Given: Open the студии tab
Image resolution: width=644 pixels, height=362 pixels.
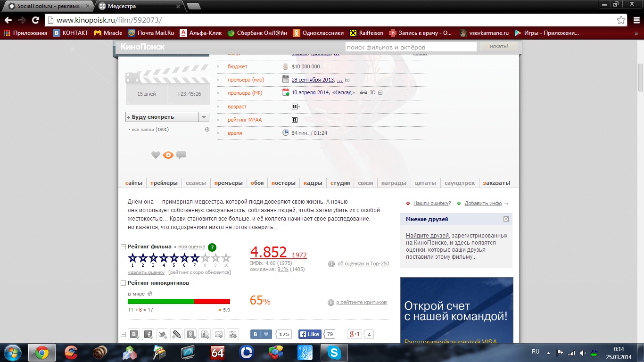Looking at the screenshot, I should click(x=340, y=183).
